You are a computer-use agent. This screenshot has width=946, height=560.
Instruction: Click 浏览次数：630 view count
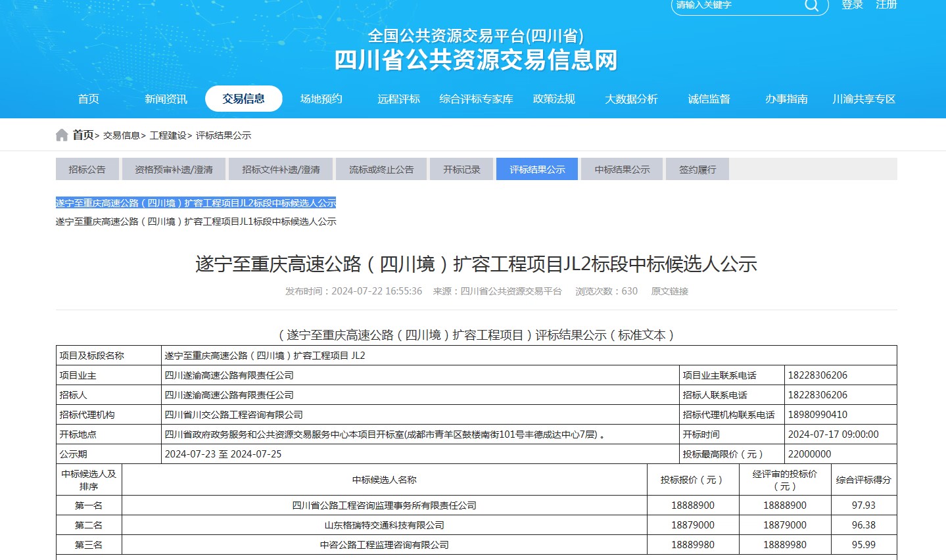(606, 291)
